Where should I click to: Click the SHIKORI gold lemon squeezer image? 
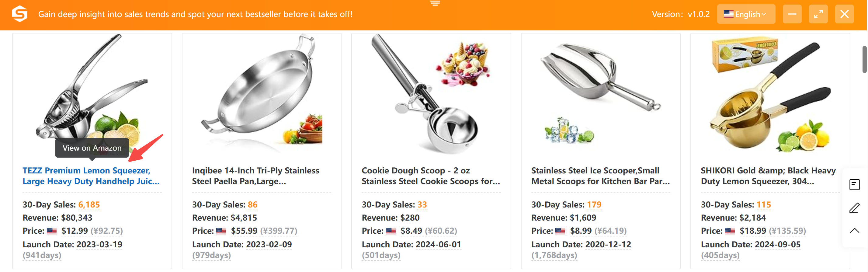click(769, 94)
